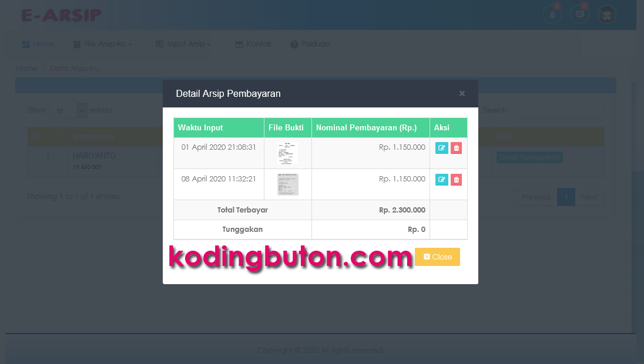
Task: Open messages via the chat bubble icon
Action: click(x=579, y=14)
